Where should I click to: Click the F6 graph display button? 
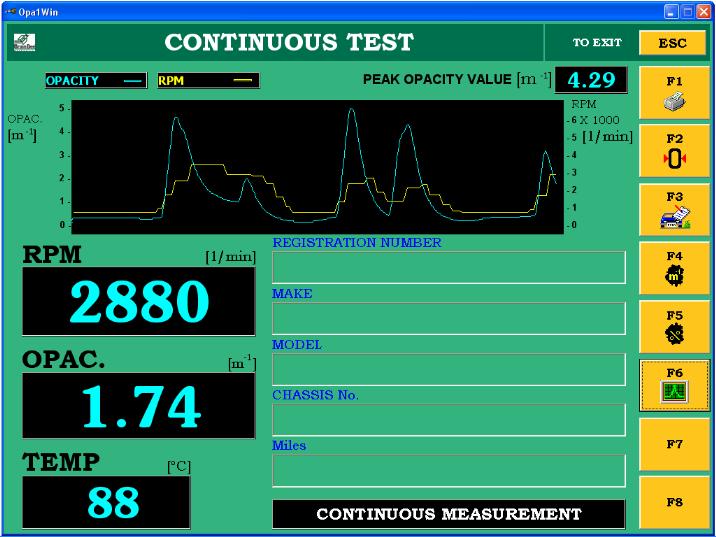(674, 385)
